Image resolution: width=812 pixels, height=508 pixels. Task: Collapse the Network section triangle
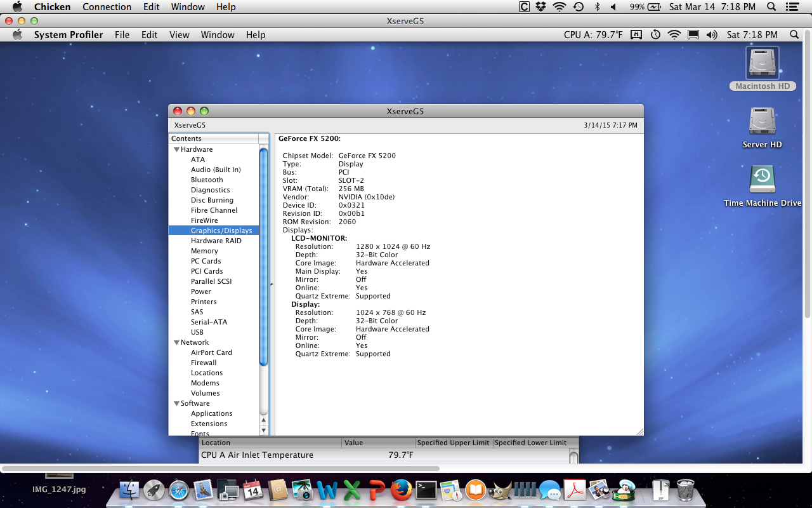coord(176,342)
